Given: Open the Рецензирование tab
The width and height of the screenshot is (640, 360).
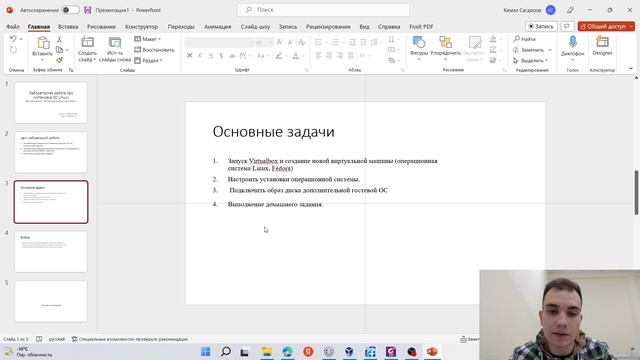Looking at the screenshot, I should point(328,27).
